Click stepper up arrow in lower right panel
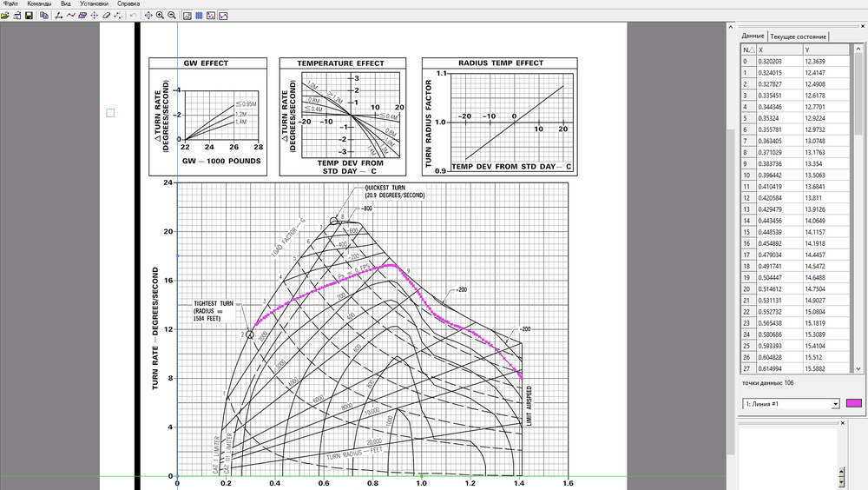 841,471
